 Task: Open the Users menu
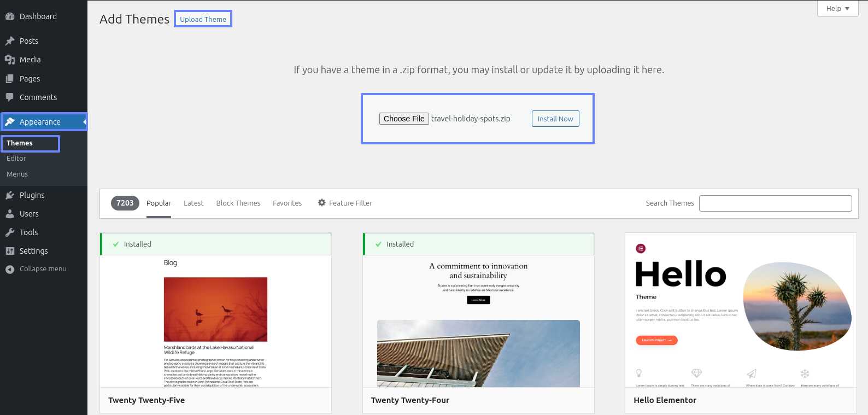point(44,214)
